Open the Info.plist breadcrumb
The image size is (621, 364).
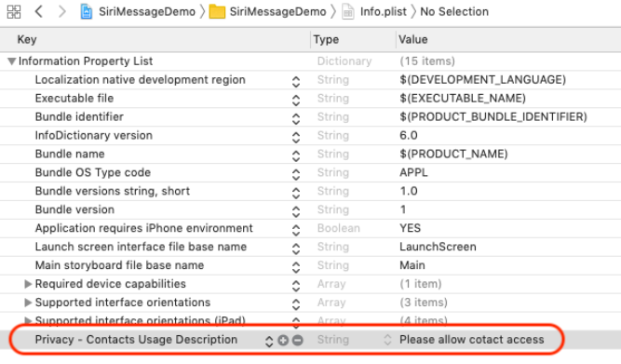[383, 11]
